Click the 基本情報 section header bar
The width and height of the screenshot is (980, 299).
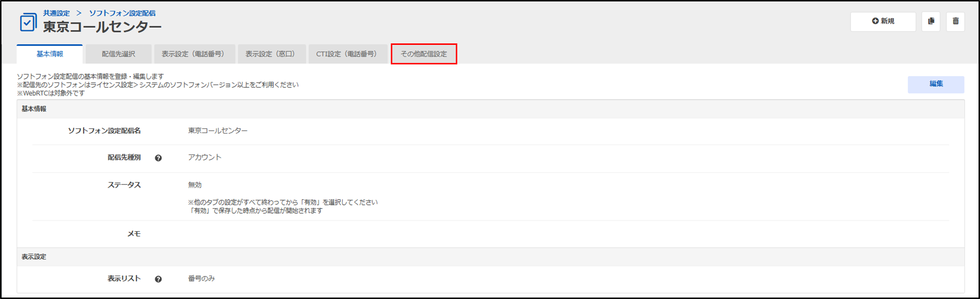click(x=490, y=109)
